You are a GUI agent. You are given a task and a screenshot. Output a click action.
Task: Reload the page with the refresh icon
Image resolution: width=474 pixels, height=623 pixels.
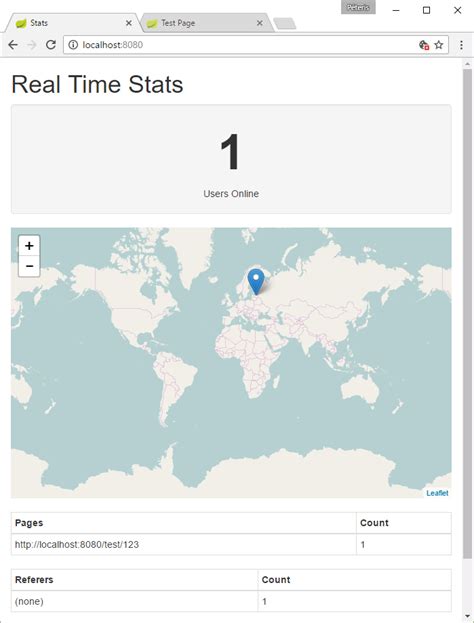[50, 44]
